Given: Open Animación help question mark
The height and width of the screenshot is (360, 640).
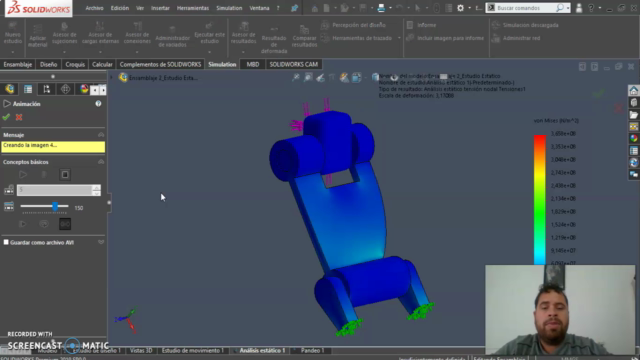Looking at the screenshot, I should 98,104.
